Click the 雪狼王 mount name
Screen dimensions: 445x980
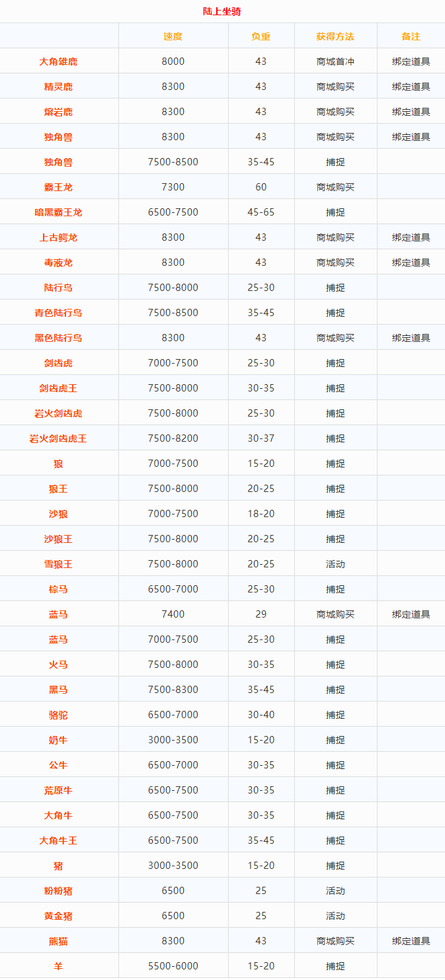(x=58, y=564)
